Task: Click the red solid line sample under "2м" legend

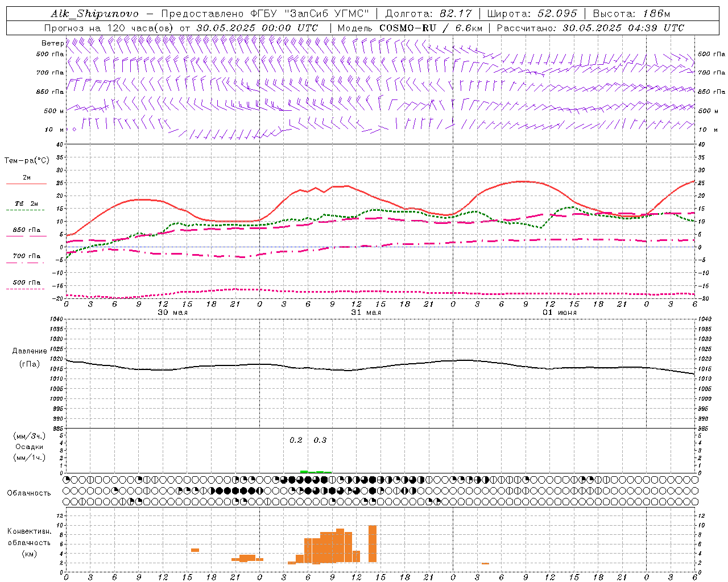Action: pyautogui.click(x=26, y=184)
